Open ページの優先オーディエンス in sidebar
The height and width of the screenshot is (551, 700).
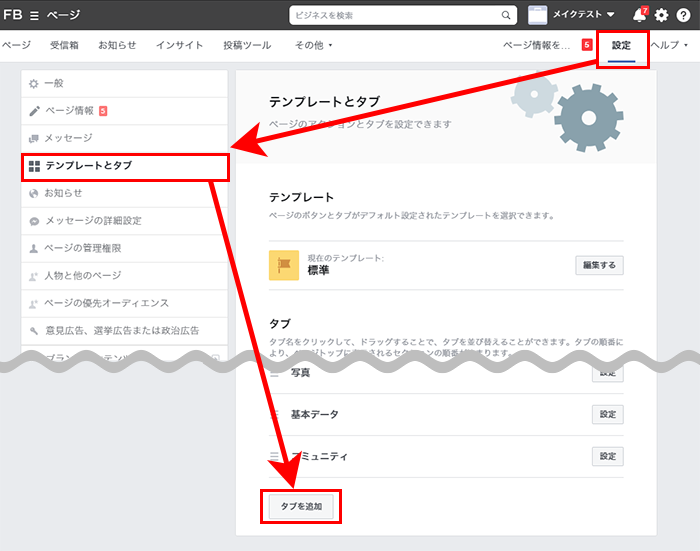(x=125, y=304)
